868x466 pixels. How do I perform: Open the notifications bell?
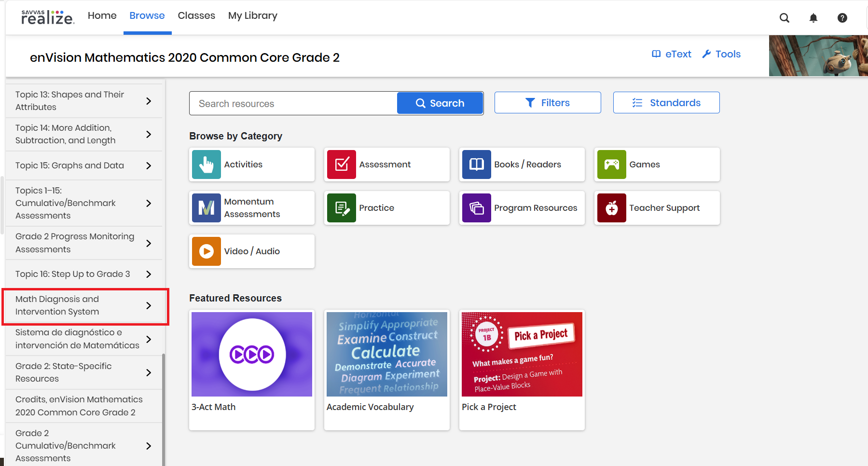click(813, 18)
